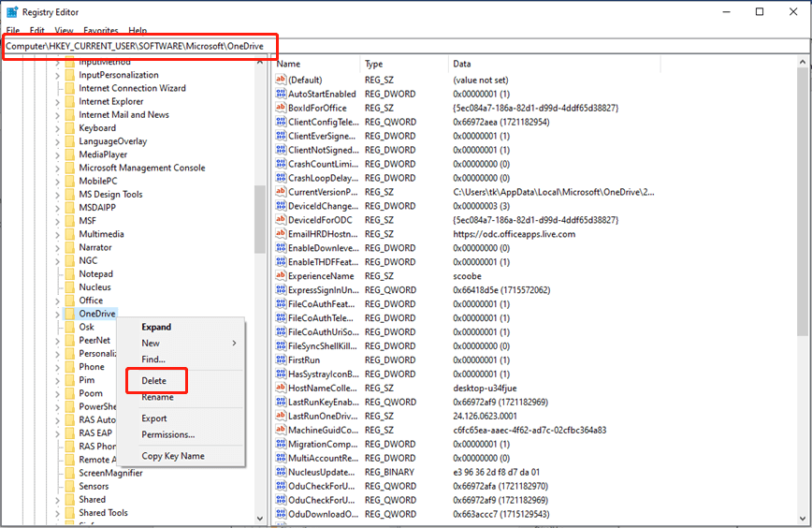The image size is (812, 528).
Task: Click the Keyboard key folder icon
Action: pos(70,128)
